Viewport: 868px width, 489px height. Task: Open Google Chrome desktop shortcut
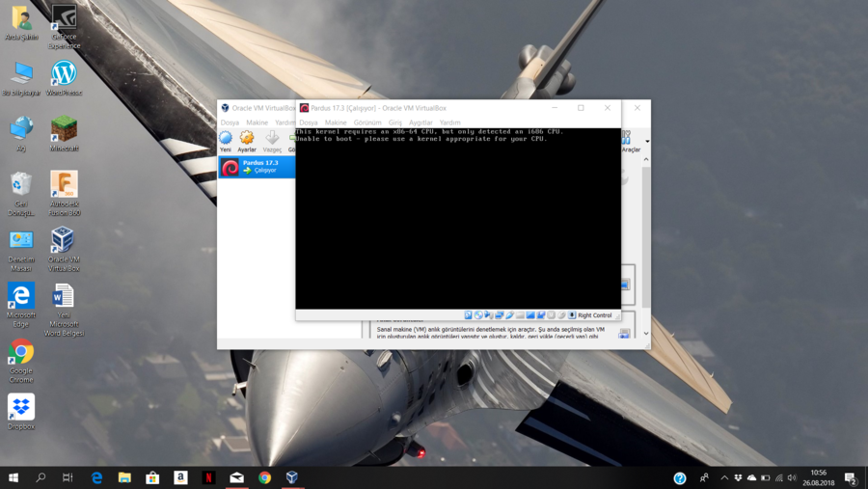21,361
